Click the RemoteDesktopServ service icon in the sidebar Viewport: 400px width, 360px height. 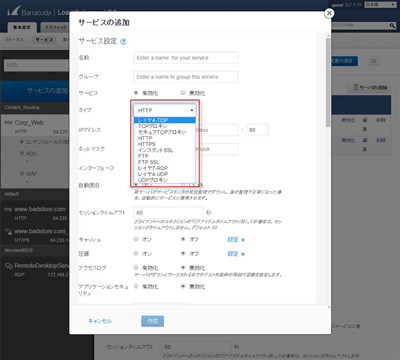(9, 266)
